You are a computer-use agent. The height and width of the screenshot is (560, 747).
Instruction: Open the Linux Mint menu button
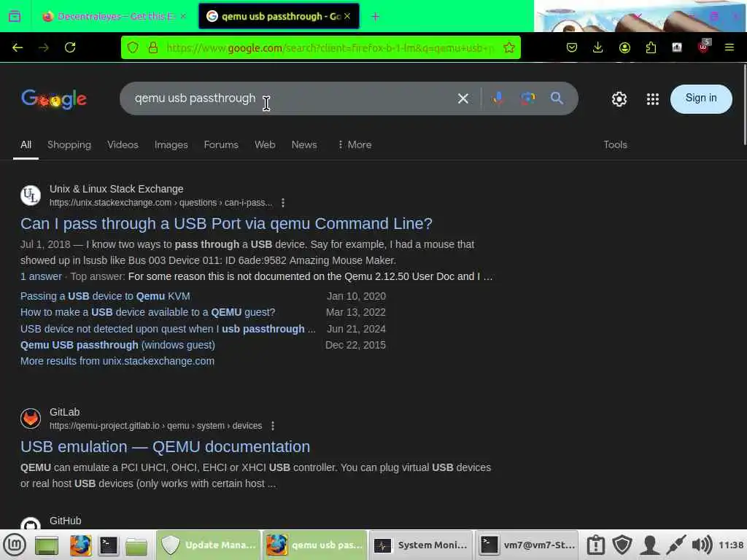[x=15, y=545]
